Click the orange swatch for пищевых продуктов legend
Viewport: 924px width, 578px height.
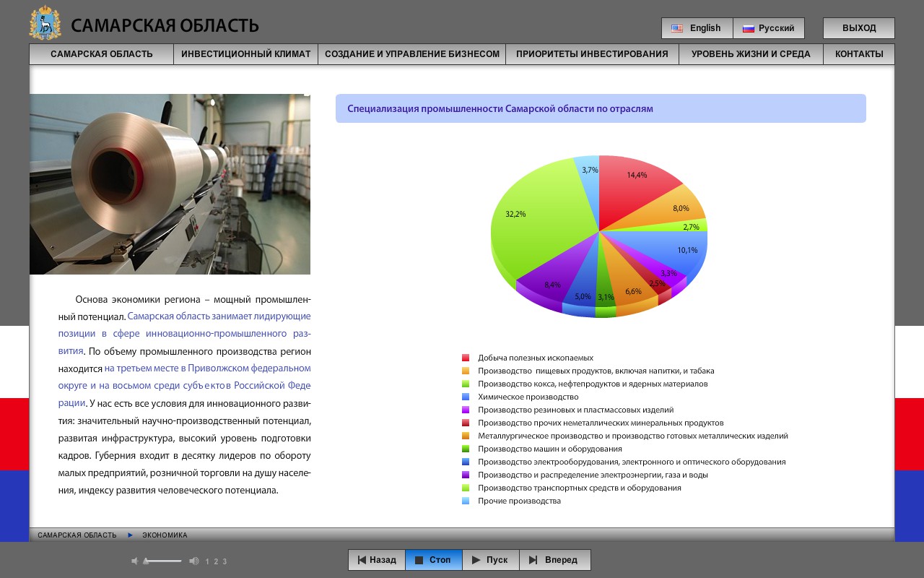tap(466, 371)
